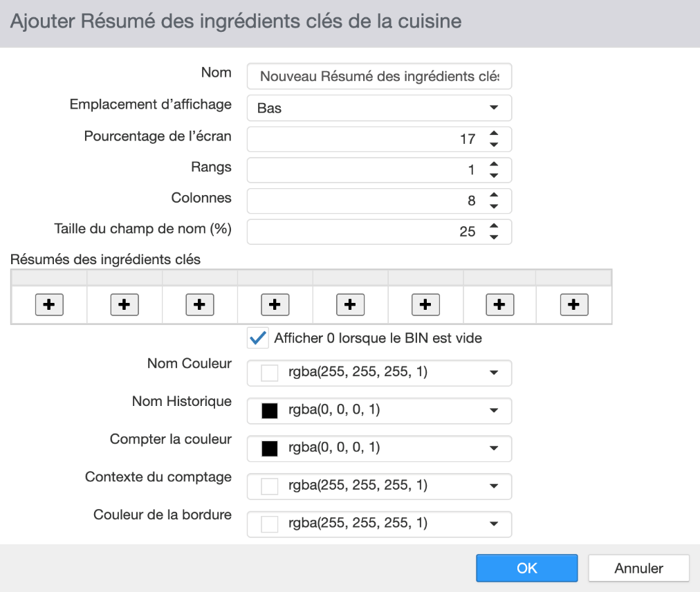This screenshot has width=700, height=592.
Task: Add ingredient summary in seventh column
Action: (x=499, y=304)
